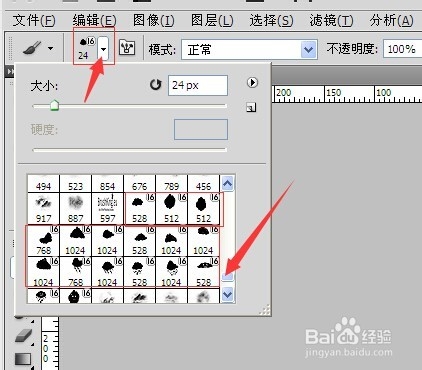
Task: Open the 编辑(E) menu
Action: point(95,21)
